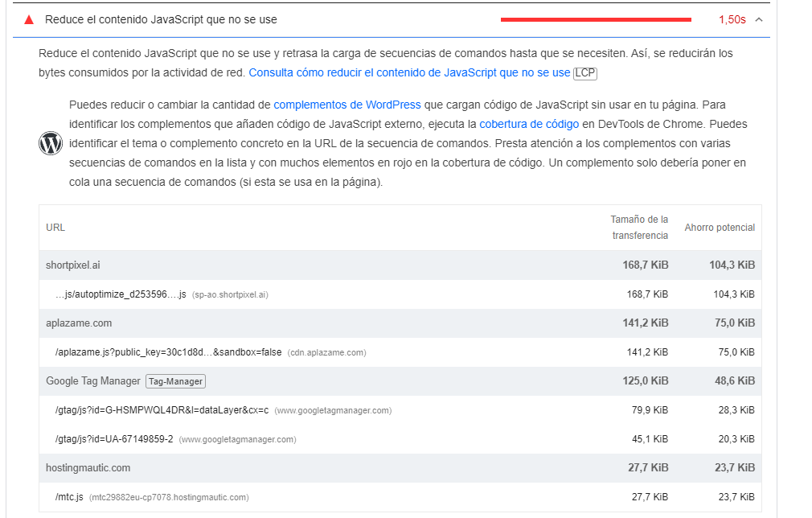This screenshot has height=518, width=812.
Task: Click the red savings bar
Action: point(596,19)
